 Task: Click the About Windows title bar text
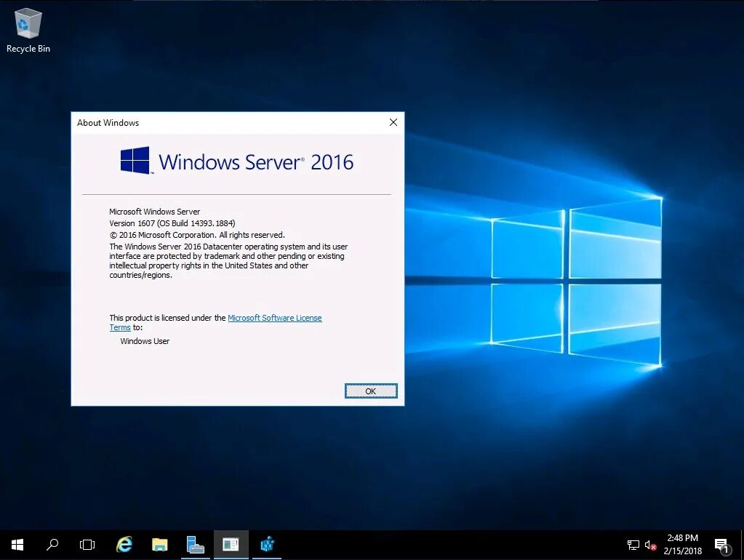point(108,123)
